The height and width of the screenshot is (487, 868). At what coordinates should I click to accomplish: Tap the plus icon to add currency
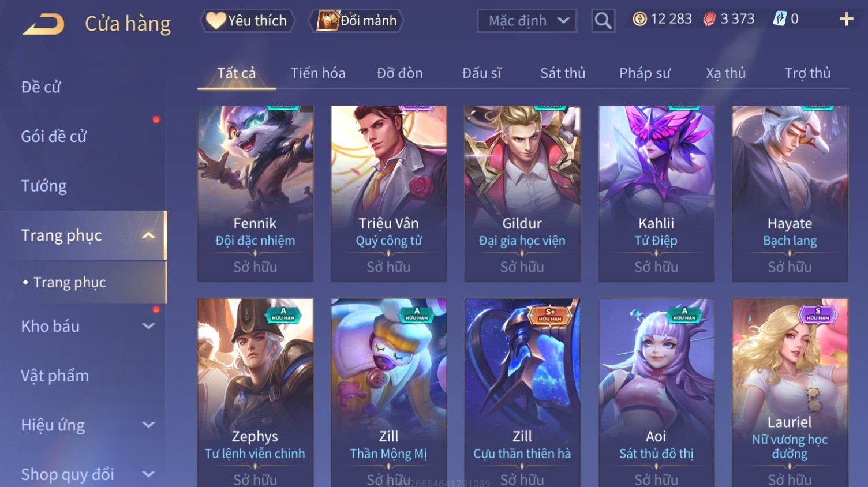tap(846, 19)
